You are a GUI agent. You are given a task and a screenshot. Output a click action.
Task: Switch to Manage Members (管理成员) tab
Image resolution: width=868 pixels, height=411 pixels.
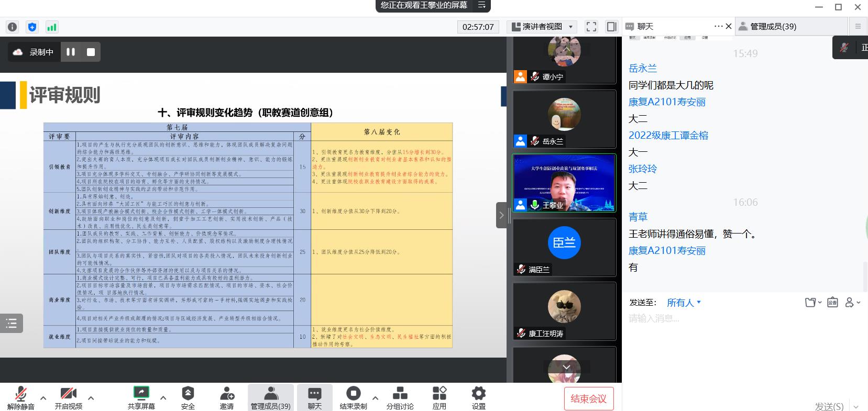(773, 27)
